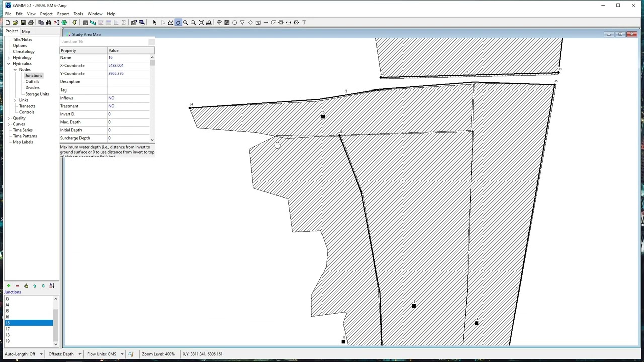Screen dimensions: 644x362
Task: Open the Tools menu
Action: (x=78, y=14)
